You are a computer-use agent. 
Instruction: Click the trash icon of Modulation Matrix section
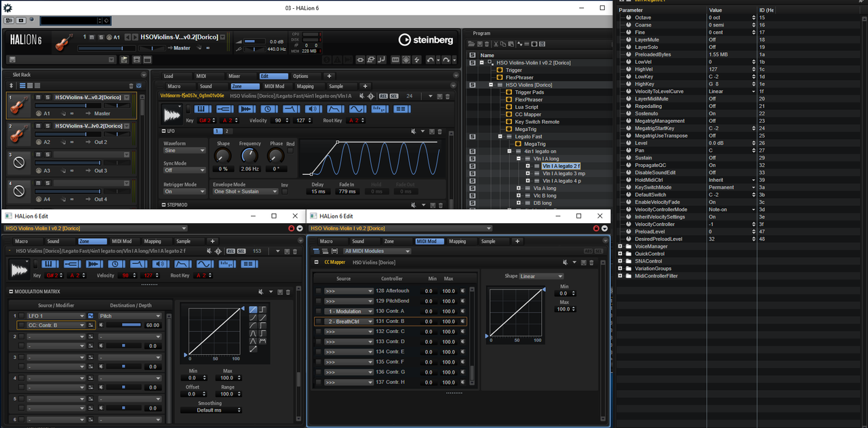(288, 292)
